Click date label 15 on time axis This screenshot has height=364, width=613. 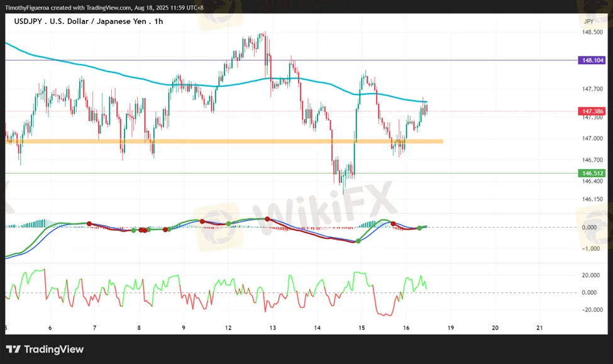coord(362,328)
